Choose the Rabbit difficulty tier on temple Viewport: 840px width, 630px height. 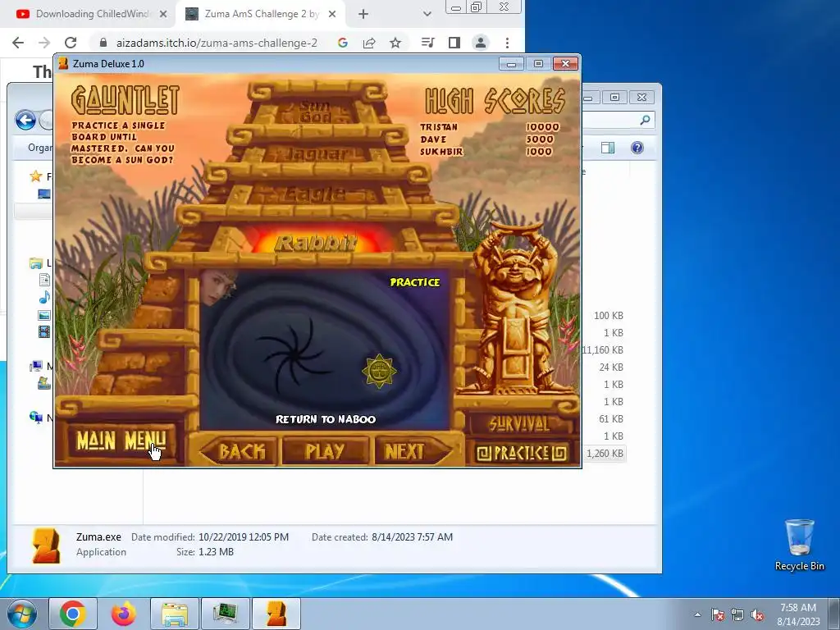316,243
